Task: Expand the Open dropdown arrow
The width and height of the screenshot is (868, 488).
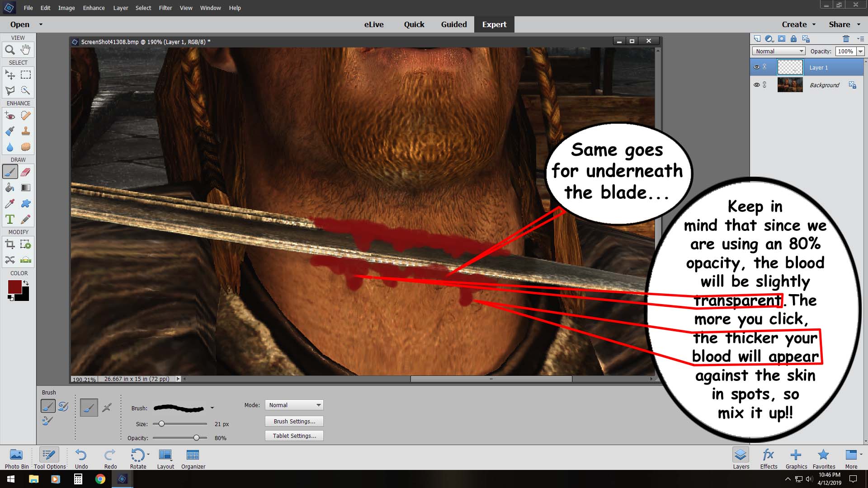Action: pyautogui.click(x=41, y=24)
